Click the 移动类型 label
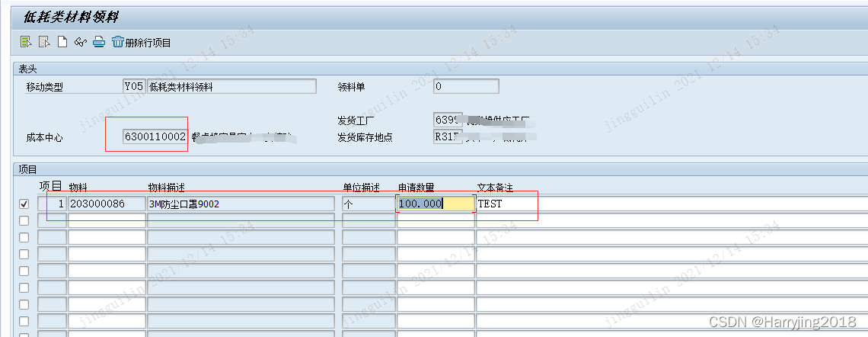 [x=44, y=87]
